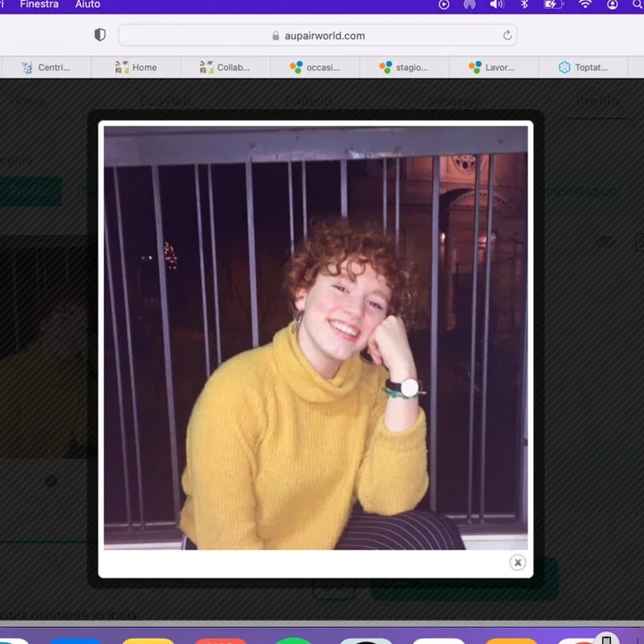Open the Aiuto menu
Image resolution: width=644 pixels, height=644 pixels.
coord(88,4)
